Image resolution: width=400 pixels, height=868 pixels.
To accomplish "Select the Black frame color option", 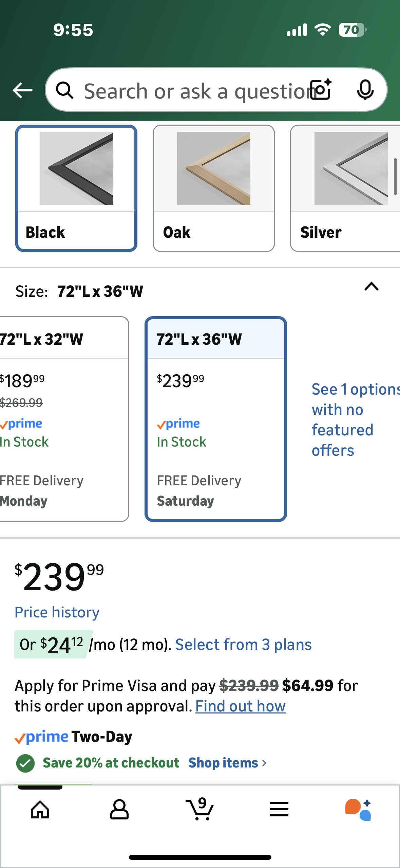I will pos(76,188).
